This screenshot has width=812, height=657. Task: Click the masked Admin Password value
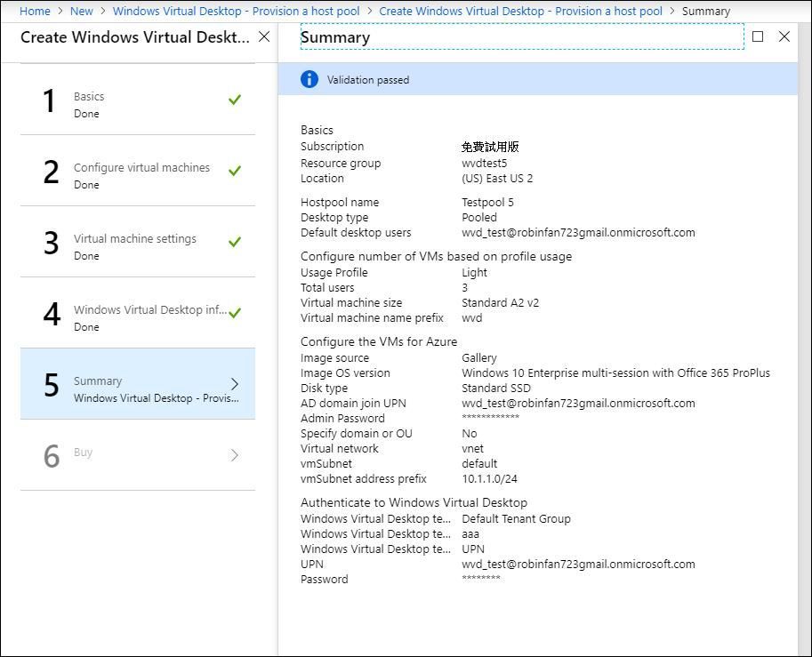[x=490, y=417]
